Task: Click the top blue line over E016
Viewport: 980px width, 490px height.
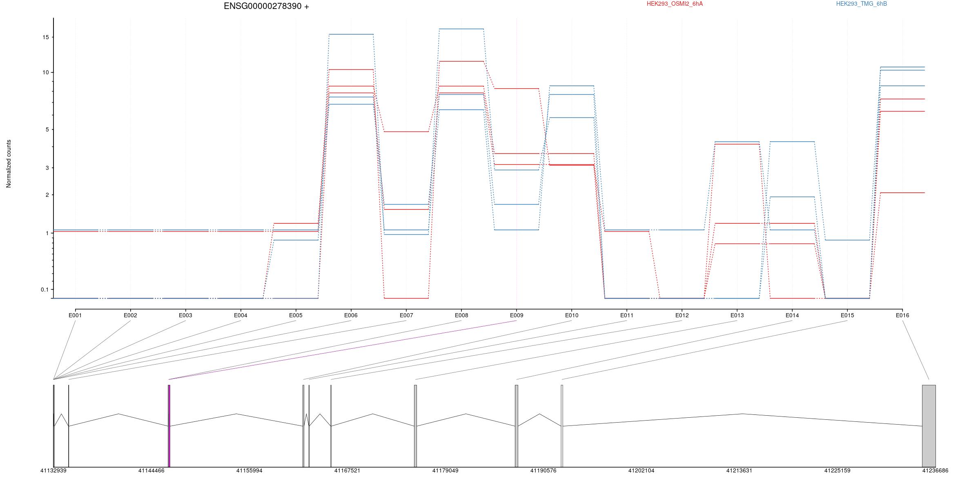Action: coord(902,67)
